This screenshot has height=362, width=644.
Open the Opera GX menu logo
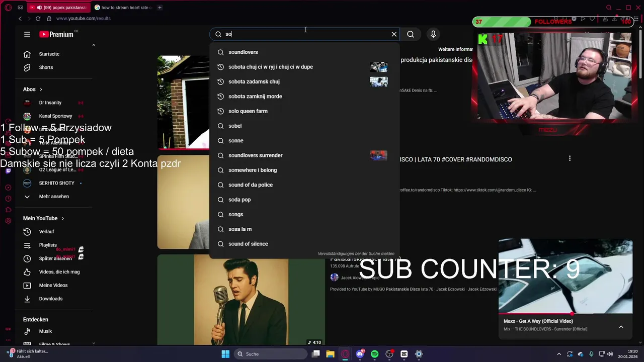pyautogui.click(x=8, y=8)
